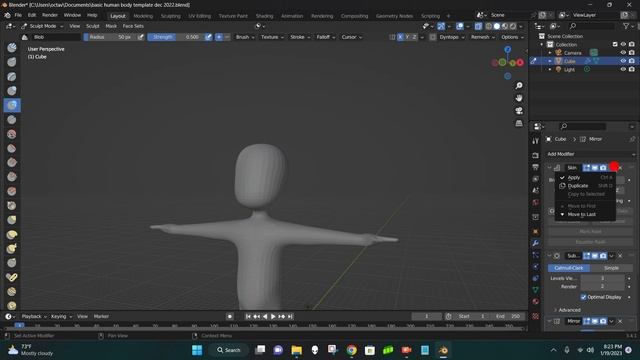This screenshot has height=360, width=640.
Task: Choose Duplicate in the modifier menu
Action: coord(585,186)
